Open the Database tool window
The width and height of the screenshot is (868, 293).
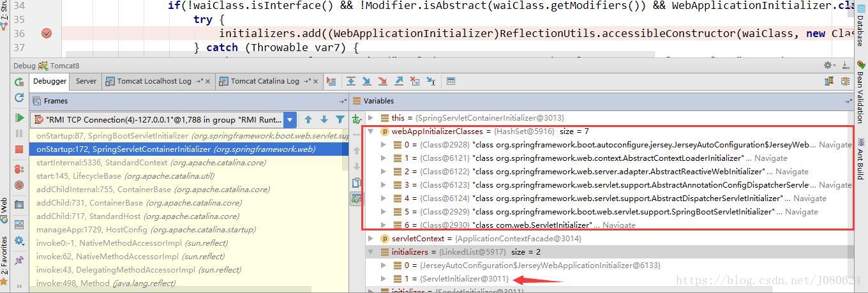click(860, 26)
